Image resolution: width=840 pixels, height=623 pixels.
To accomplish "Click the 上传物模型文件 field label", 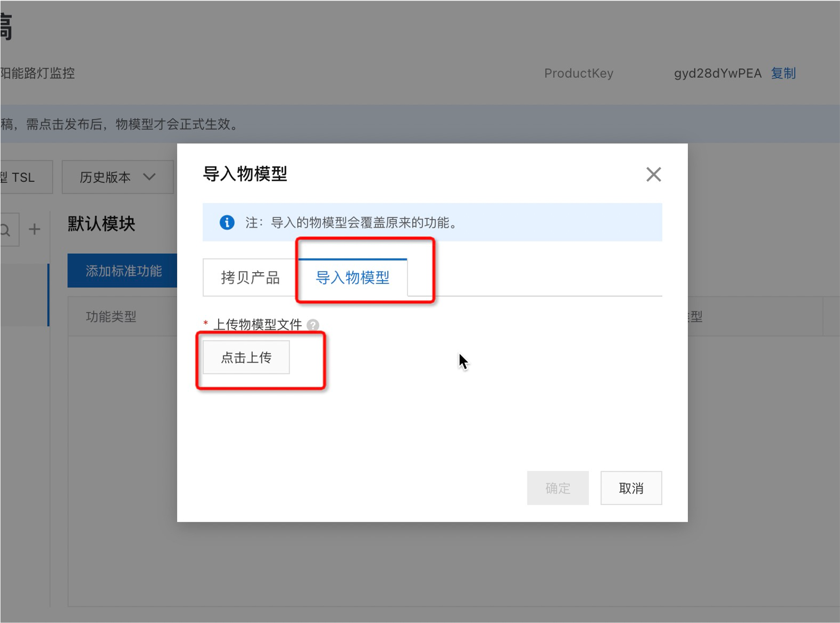I will coord(257,325).
